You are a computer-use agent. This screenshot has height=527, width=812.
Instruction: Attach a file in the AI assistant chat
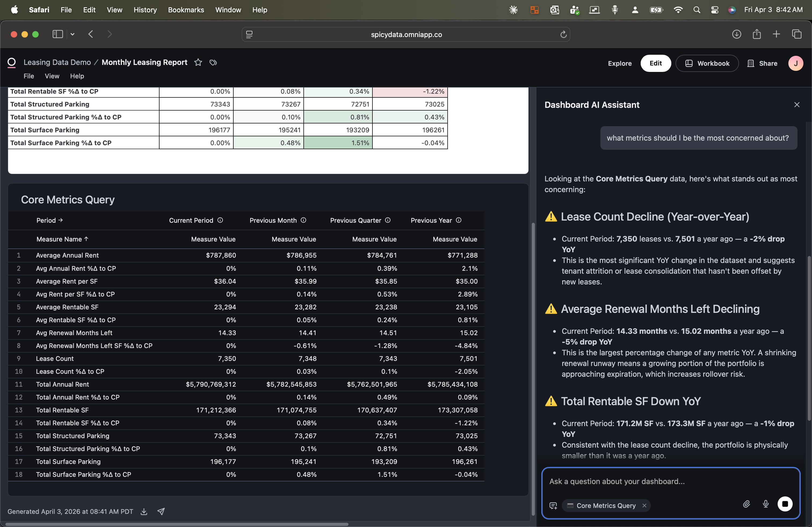746,505
